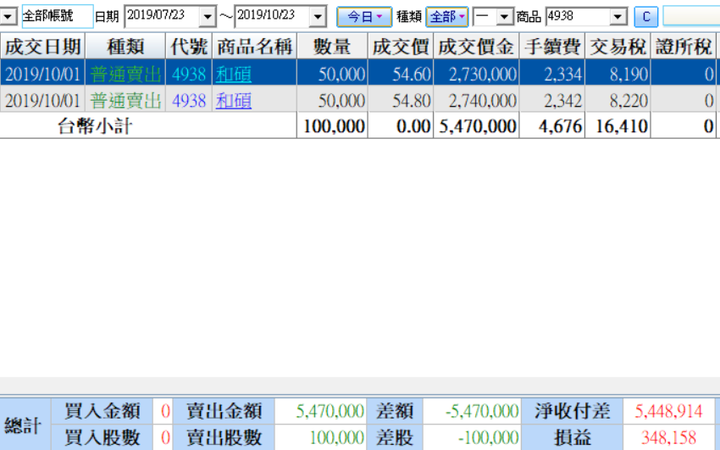The height and width of the screenshot is (450, 720).
Task: Sort by 代號 column header
Action: tap(189, 46)
